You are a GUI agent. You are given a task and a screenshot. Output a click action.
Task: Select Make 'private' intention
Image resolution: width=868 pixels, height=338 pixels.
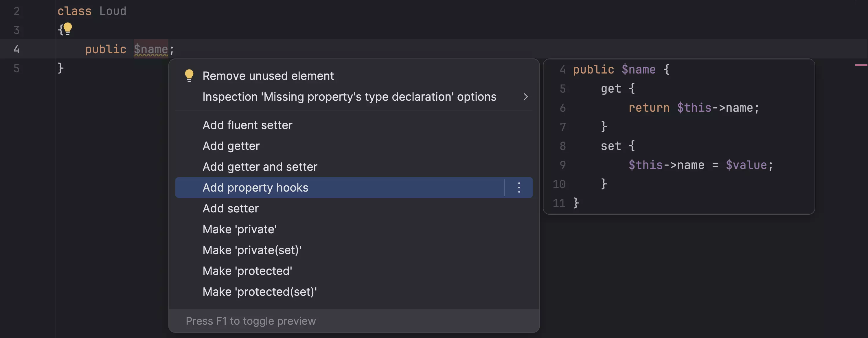240,229
